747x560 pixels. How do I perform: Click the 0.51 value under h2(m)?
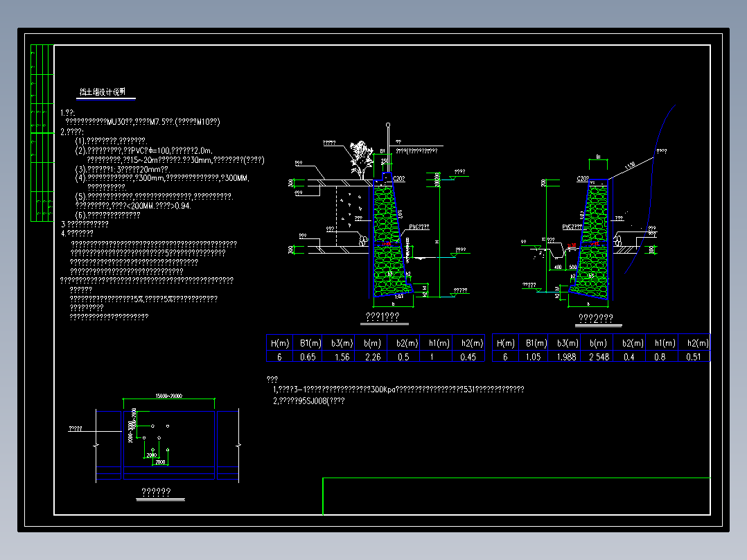pos(694,357)
